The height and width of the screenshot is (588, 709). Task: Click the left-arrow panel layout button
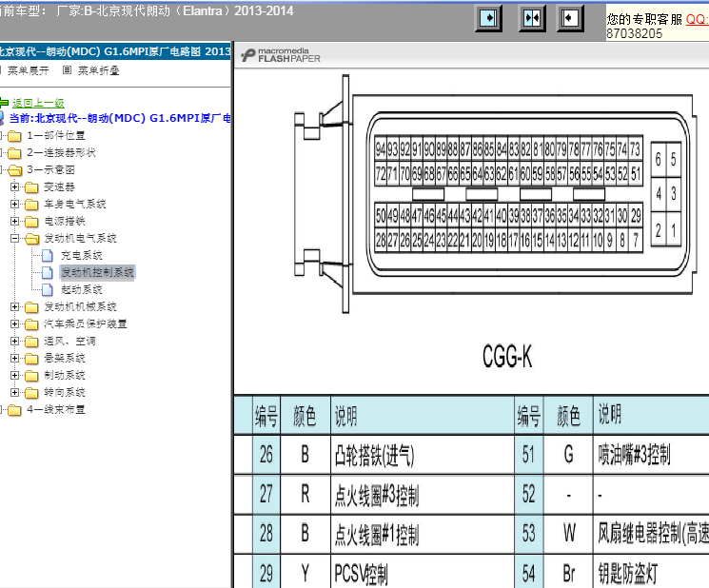pos(570,18)
